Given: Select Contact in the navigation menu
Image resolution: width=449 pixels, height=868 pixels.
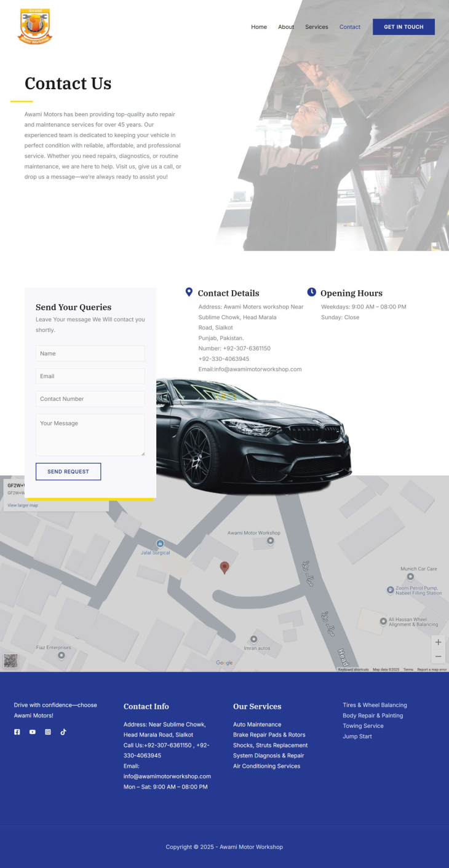Looking at the screenshot, I should [350, 27].
